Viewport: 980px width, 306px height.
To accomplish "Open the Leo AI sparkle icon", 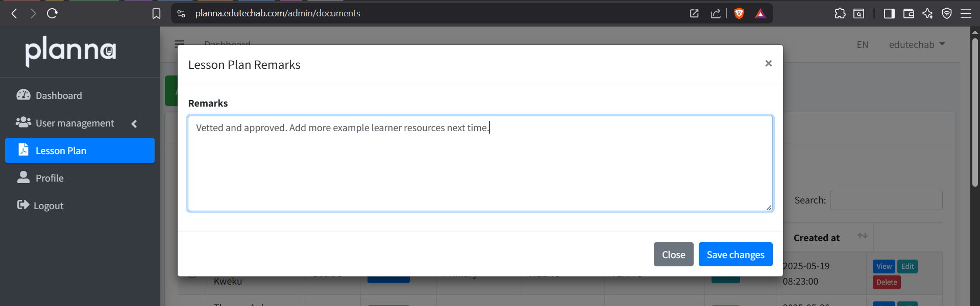I will 927,14.
